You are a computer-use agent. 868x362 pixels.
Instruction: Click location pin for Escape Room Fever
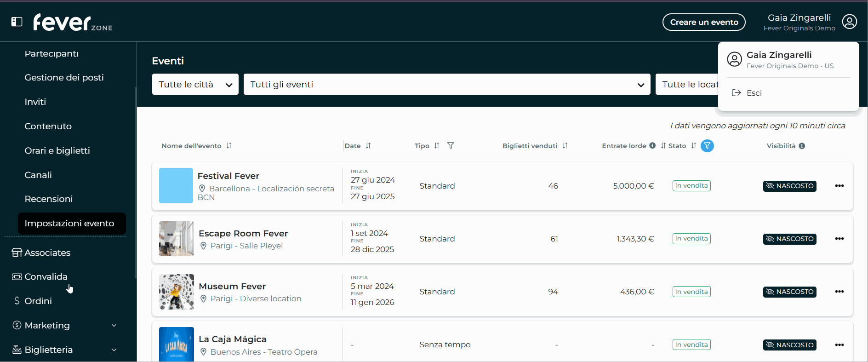click(x=203, y=246)
